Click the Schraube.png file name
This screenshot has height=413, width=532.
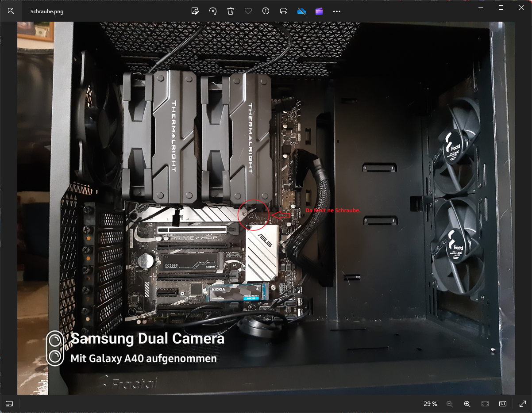(47, 11)
